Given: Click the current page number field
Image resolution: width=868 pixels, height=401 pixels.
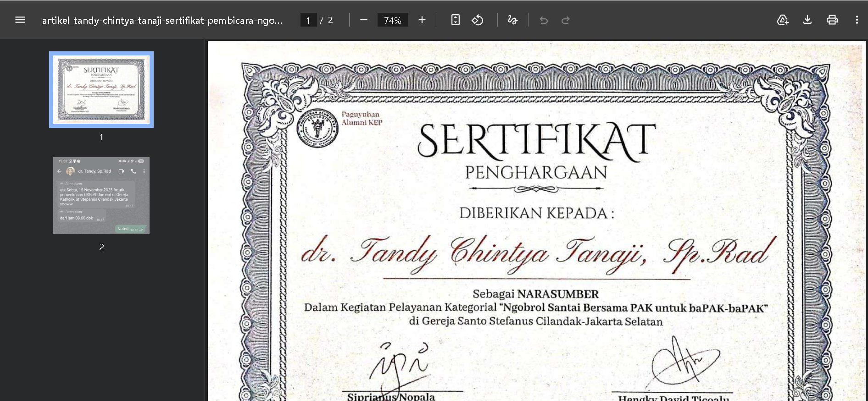Looking at the screenshot, I should coord(308,20).
